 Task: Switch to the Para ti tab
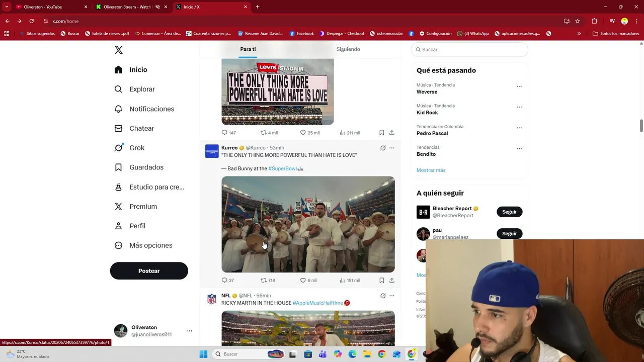[248, 49]
